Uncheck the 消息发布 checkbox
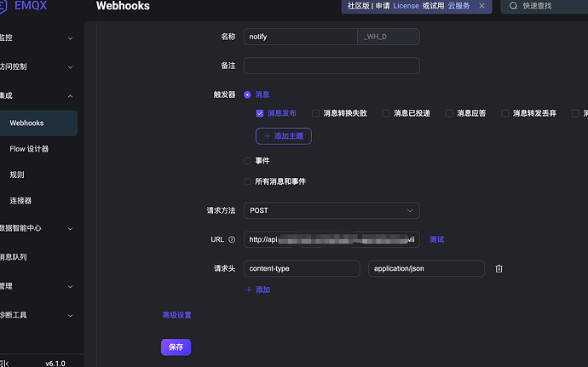 click(260, 113)
